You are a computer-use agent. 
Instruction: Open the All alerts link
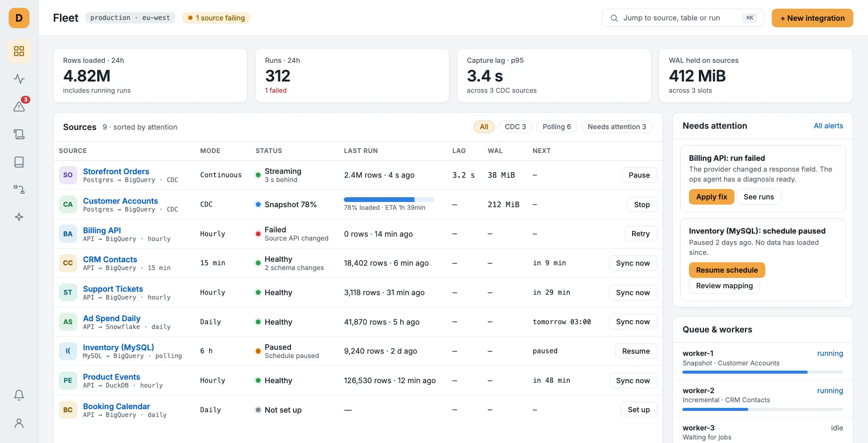828,126
